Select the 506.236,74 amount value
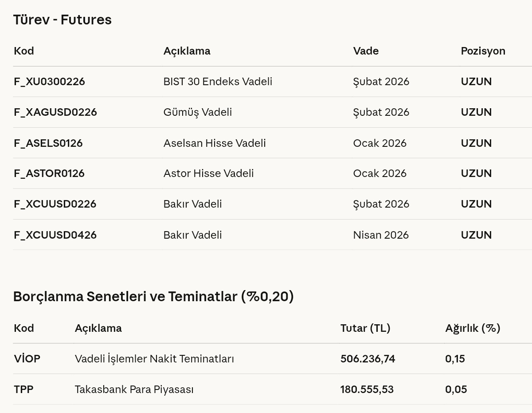Screen dimensions: 532x413 tap(368, 359)
